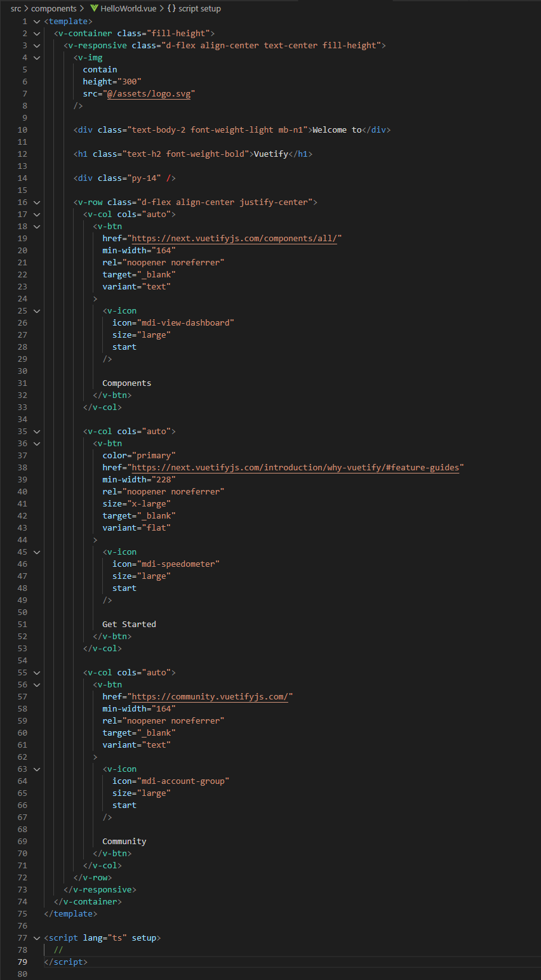Click the 'Vuetify' heading text
This screenshot has width=541, height=980.
click(271, 154)
